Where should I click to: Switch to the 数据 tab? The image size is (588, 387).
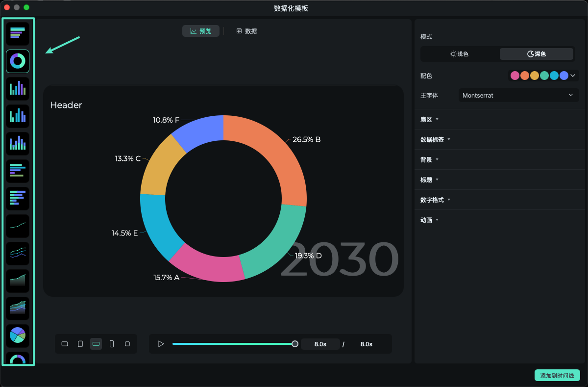coord(246,30)
